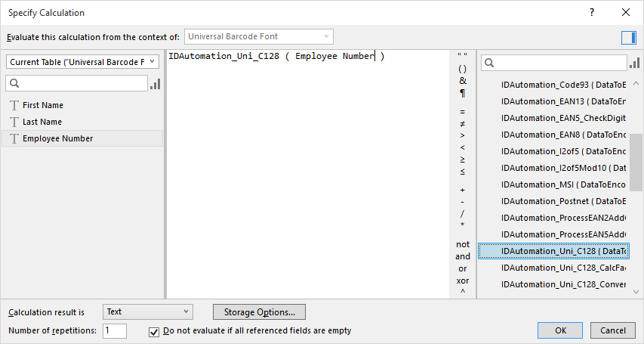Image resolution: width=644 pixels, height=344 pixels.
Task: Click the function list scrollbar thumb
Action: 636,162
